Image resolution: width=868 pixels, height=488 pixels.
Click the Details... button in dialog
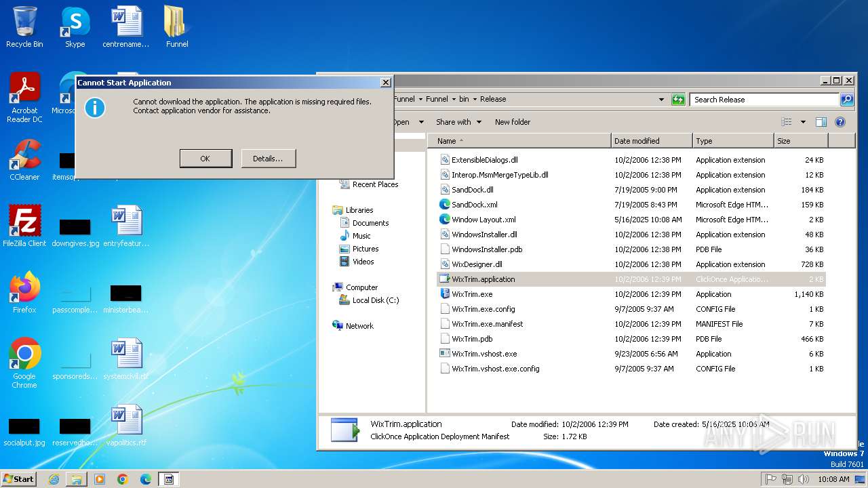[268, 159]
